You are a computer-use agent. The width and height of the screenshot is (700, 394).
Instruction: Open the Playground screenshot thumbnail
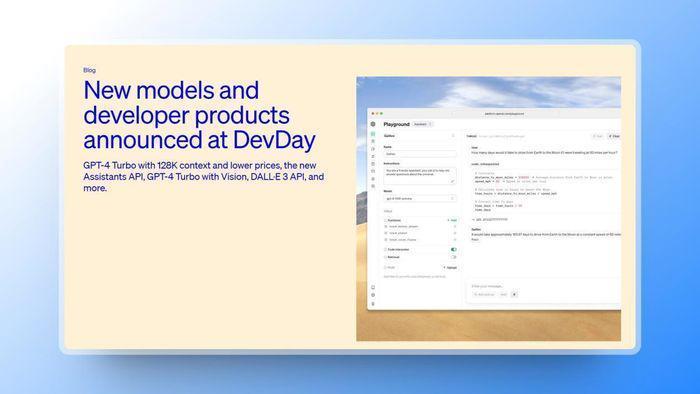tap(488, 209)
